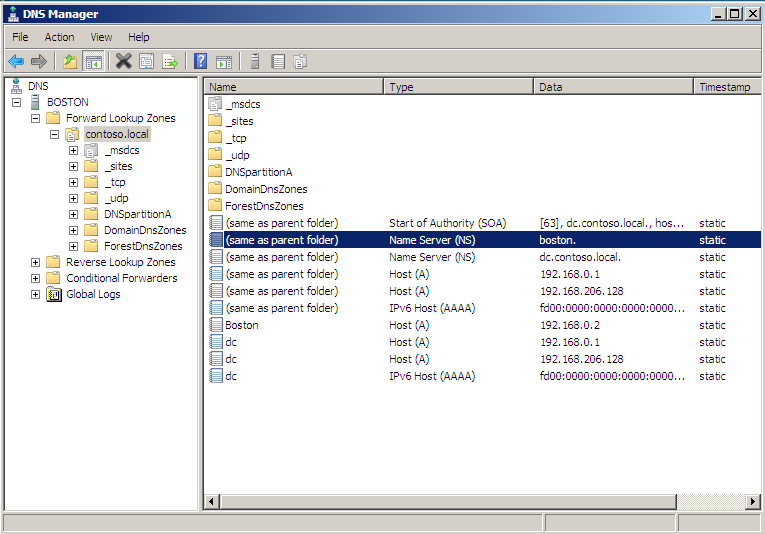The width and height of the screenshot is (765, 534).
Task: Click the horizontal scrollbar left arrow
Action: [x=212, y=501]
